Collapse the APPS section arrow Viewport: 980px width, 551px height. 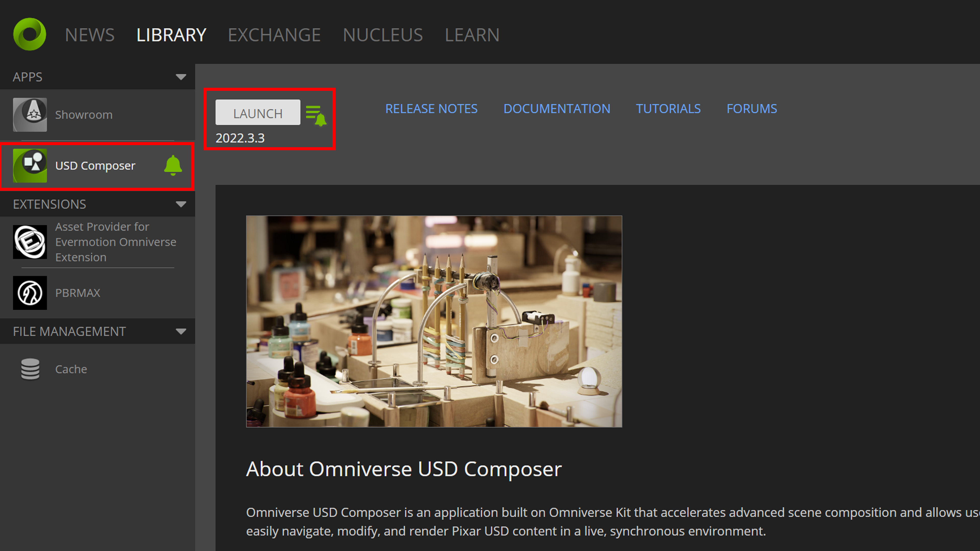[x=181, y=77]
